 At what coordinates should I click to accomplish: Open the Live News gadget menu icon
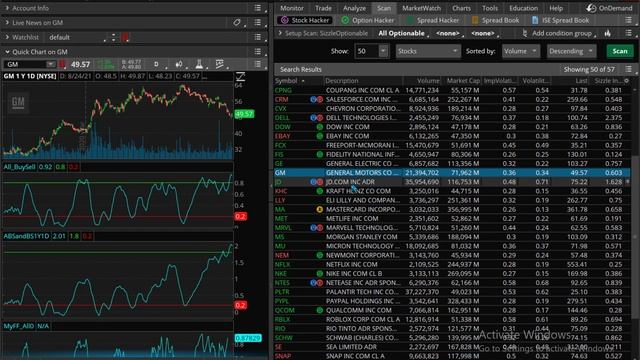(x=258, y=22)
